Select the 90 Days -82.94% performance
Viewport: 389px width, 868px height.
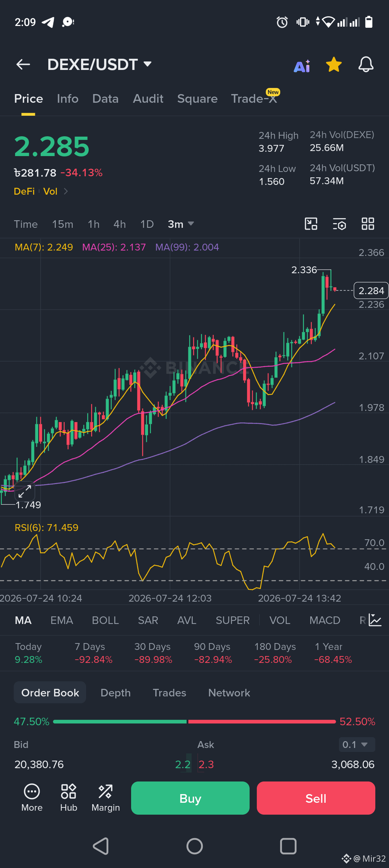213,653
